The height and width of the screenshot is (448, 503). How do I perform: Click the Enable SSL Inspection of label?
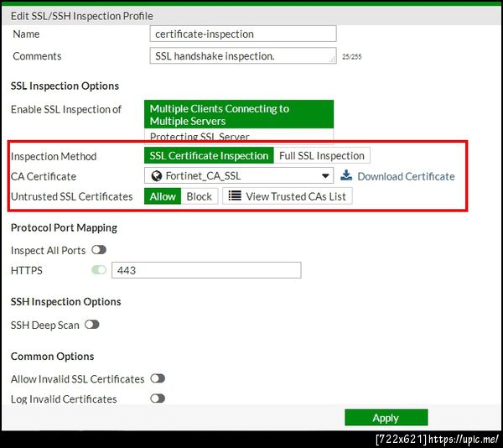(x=66, y=109)
